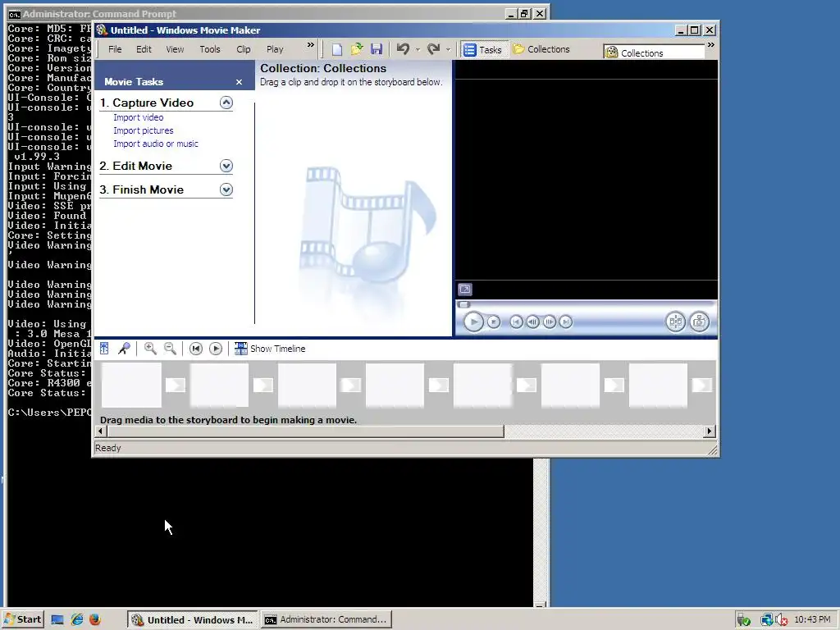The width and height of the screenshot is (840, 630).
Task: Click the Split Clip icon
Action: pos(676,322)
